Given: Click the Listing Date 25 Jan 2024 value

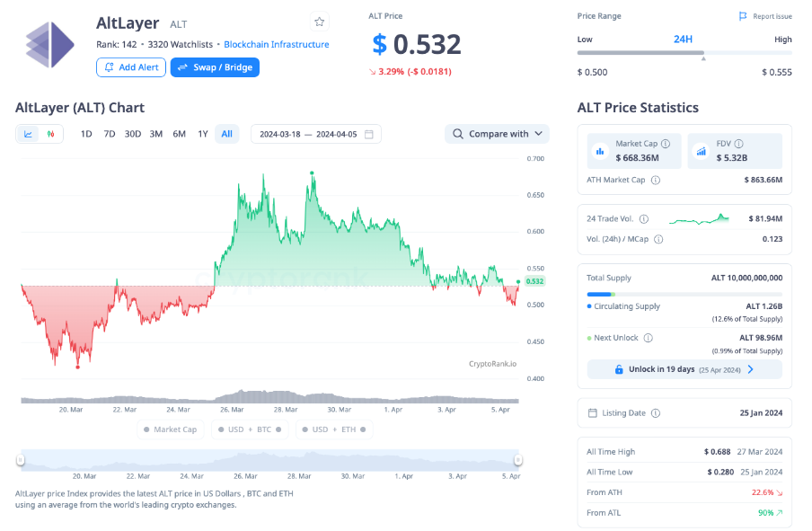Looking at the screenshot, I should click(761, 413).
